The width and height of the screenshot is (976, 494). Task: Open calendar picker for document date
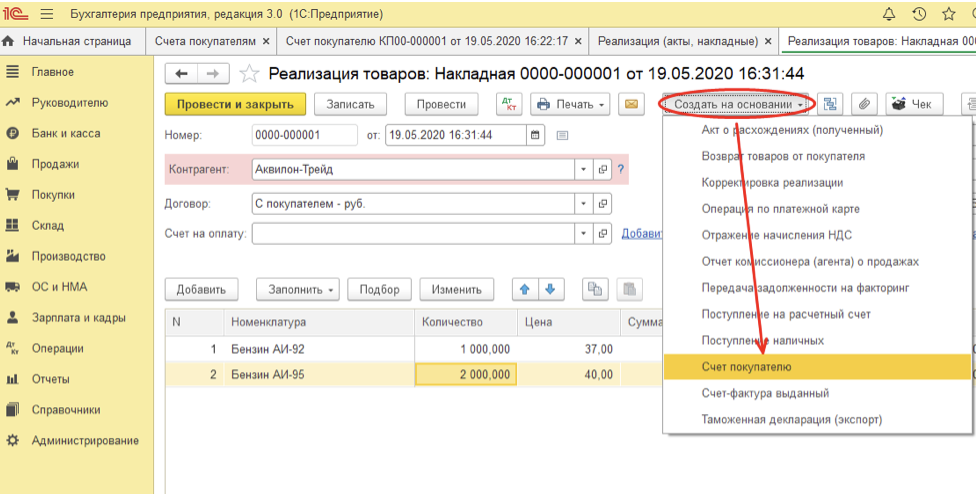point(535,135)
